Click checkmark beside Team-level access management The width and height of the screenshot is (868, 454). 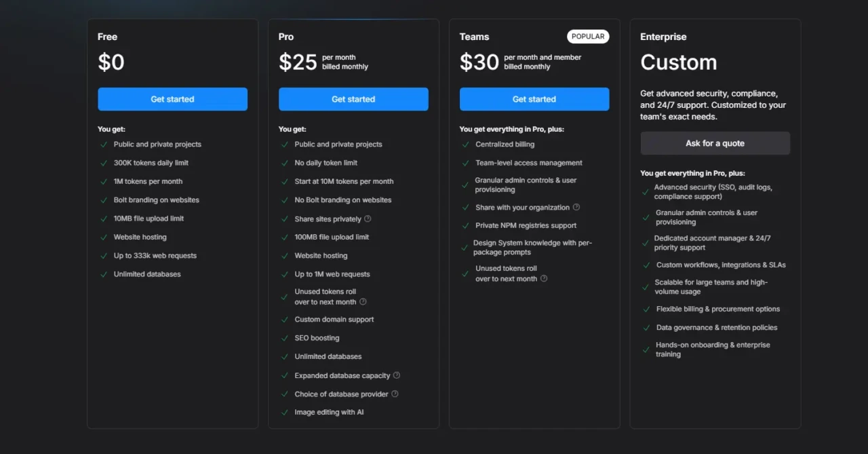[x=466, y=163]
